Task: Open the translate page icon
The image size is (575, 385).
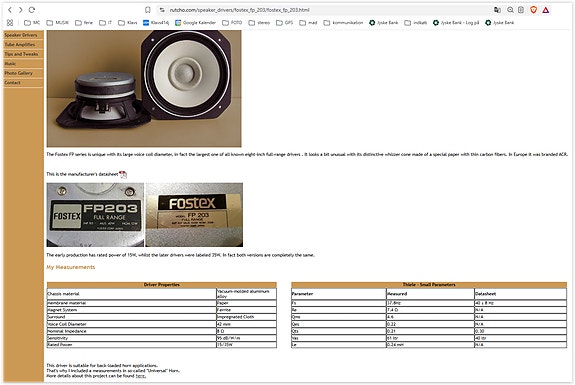Action: coord(497,10)
